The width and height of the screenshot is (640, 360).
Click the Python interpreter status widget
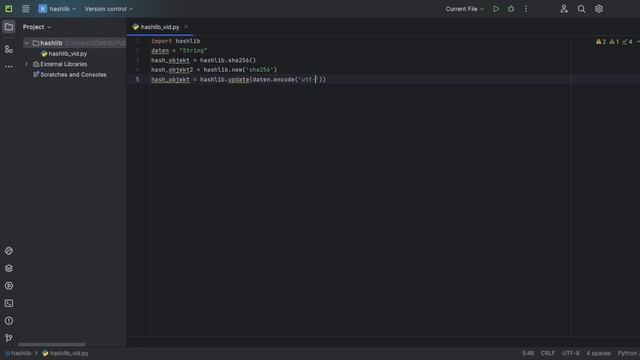coord(628,353)
